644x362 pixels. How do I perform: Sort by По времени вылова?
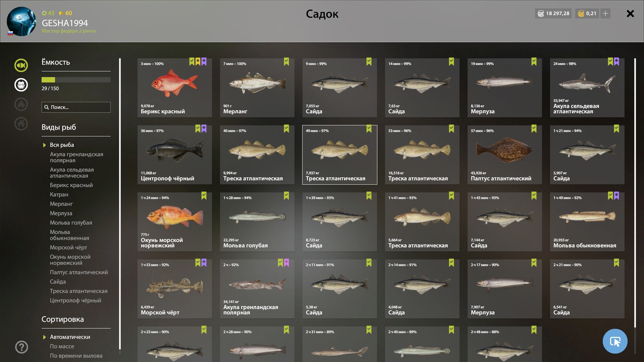(76, 356)
